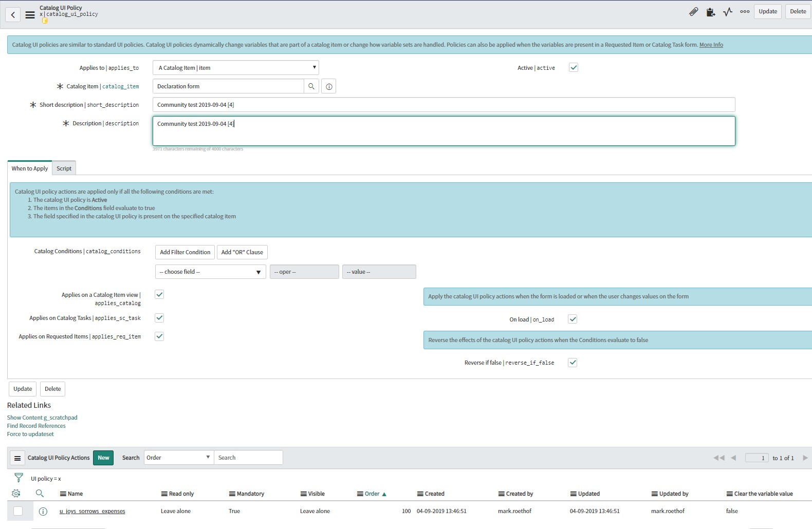The width and height of the screenshot is (812, 529).
Task: Open Find Record References link
Action: (36, 426)
